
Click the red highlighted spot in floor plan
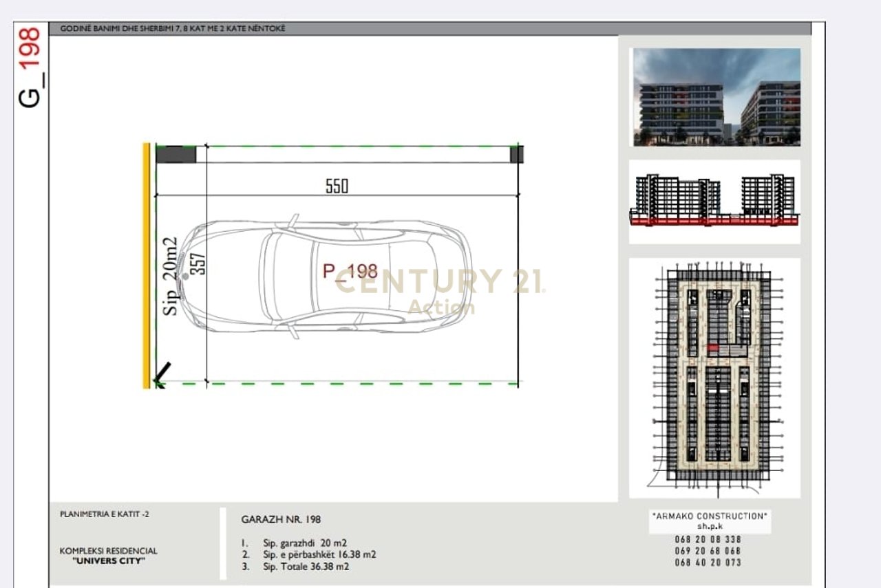pyautogui.click(x=714, y=349)
